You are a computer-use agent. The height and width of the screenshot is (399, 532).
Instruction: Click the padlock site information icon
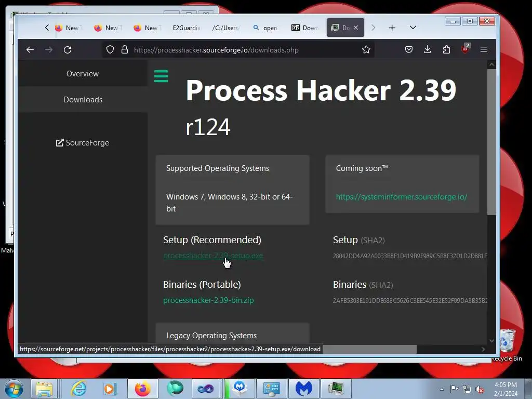pos(125,50)
